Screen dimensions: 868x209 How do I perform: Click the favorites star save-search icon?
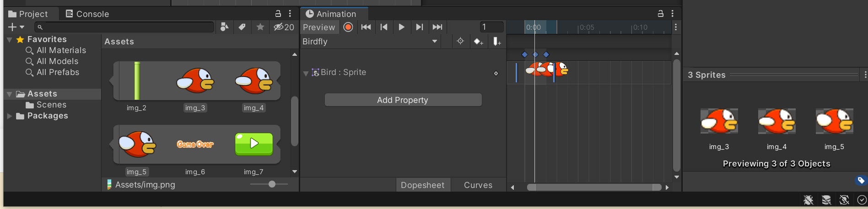click(260, 27)
